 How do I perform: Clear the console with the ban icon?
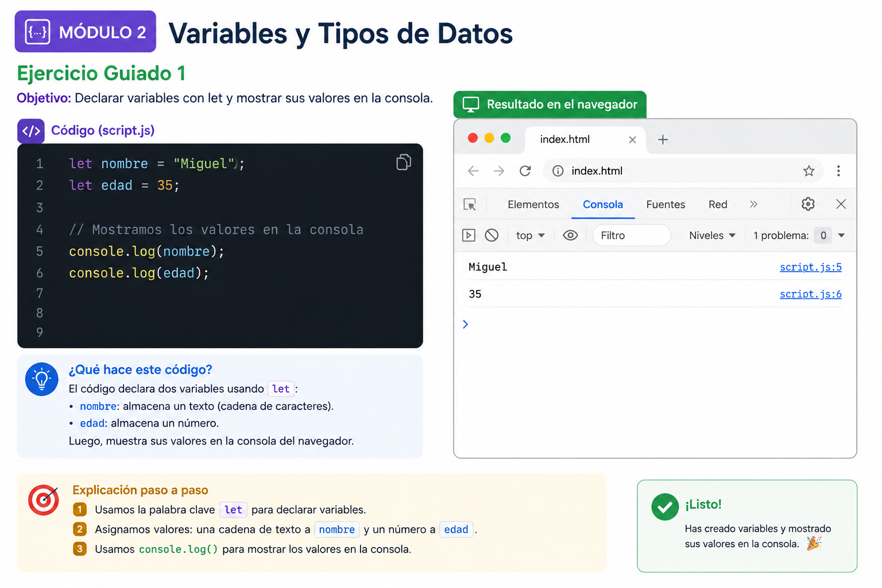click(492, 235)
